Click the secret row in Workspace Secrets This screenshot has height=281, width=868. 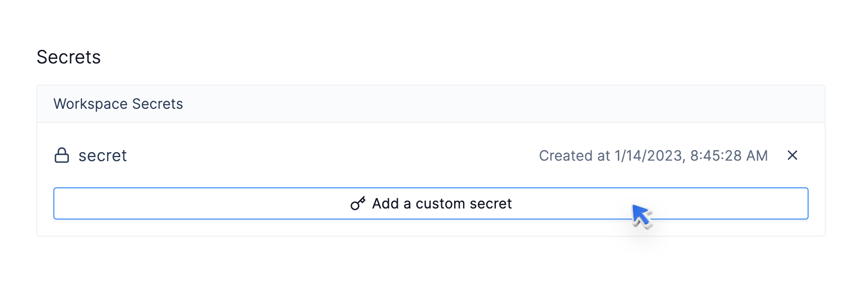tap(302, 156)
